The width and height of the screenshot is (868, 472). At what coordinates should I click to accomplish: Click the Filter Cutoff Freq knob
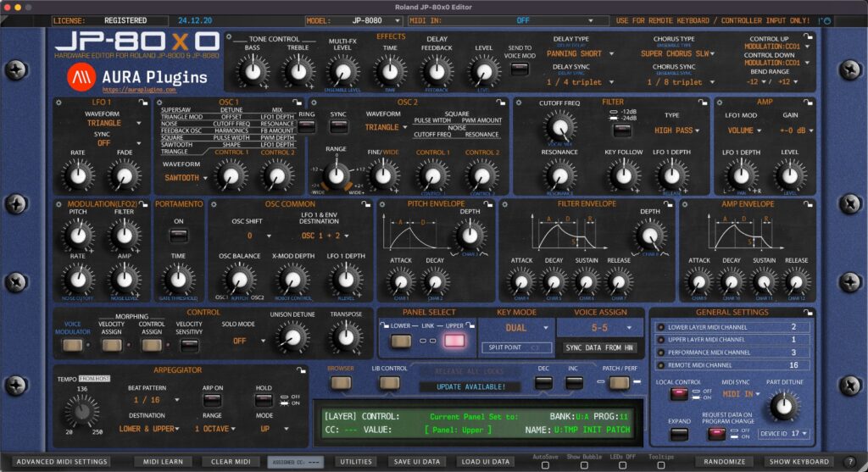click(x=560, y=127)
